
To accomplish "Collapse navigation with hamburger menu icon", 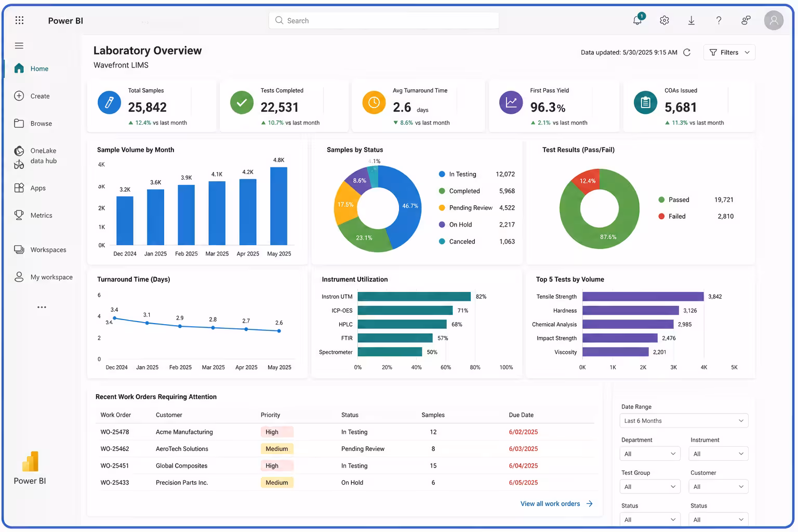I will click(x=19, y=46).
